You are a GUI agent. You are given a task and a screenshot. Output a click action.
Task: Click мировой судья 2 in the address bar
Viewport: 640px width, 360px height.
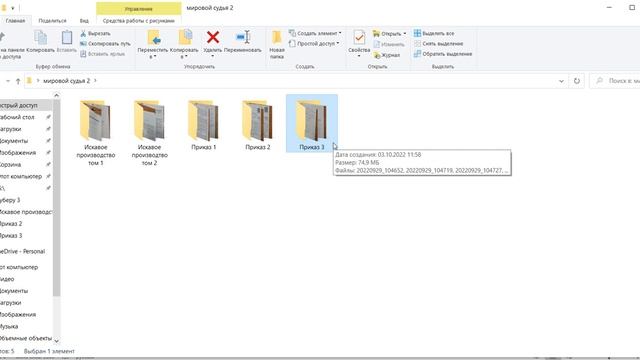(x=66, y=81)
